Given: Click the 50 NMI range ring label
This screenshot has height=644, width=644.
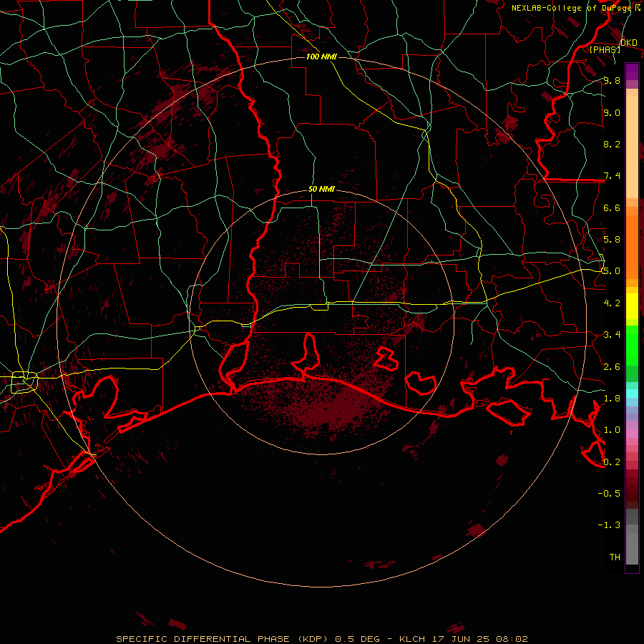Looking at the screenshot, I should (321, 190).
